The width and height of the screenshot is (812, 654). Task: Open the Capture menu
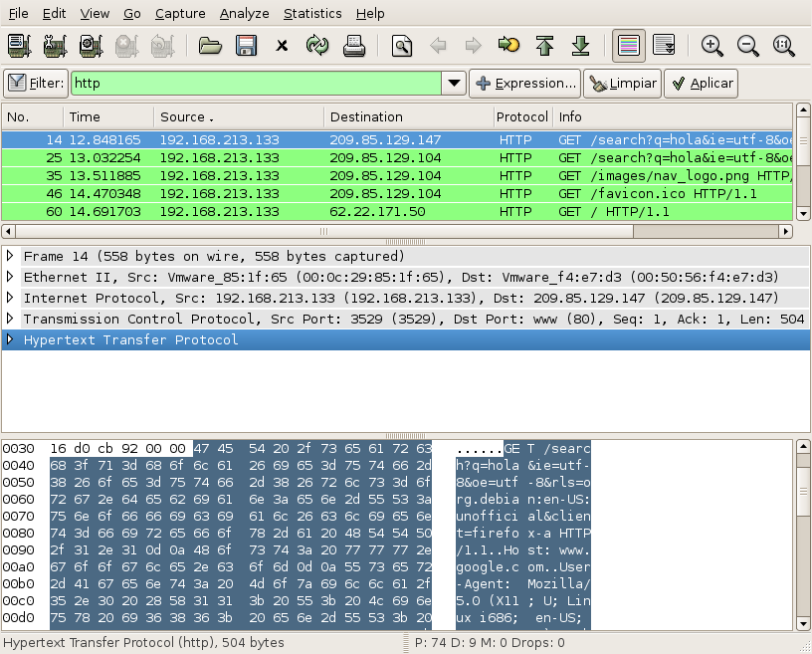click(x=180, y=14)
